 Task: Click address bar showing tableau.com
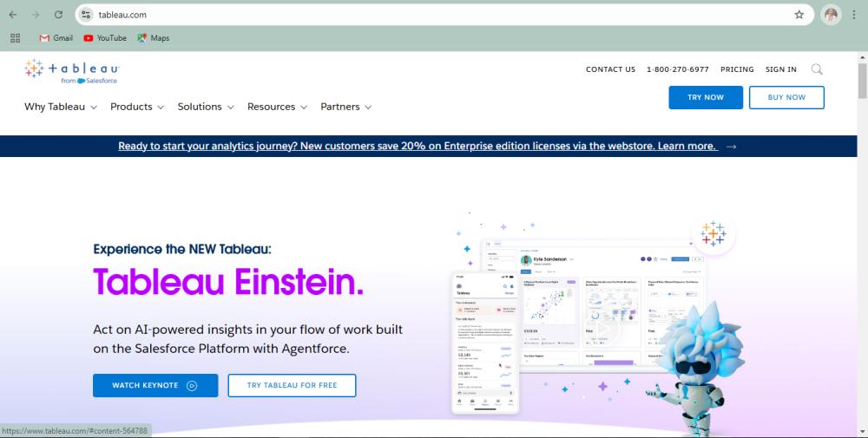(x=443, y=15)
